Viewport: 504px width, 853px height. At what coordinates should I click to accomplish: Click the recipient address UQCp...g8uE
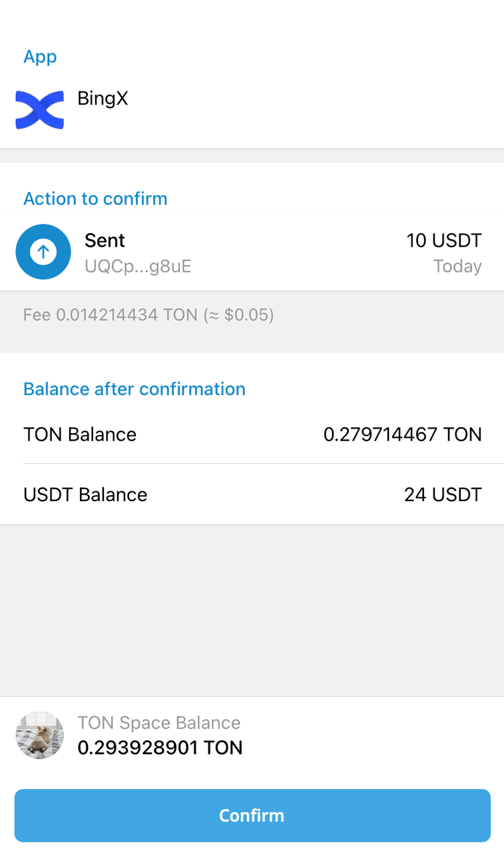[138, 267]
